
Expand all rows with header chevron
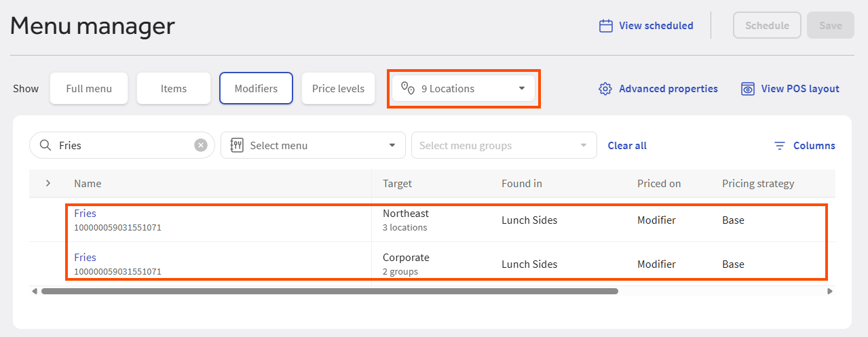[x=48, y=183]
